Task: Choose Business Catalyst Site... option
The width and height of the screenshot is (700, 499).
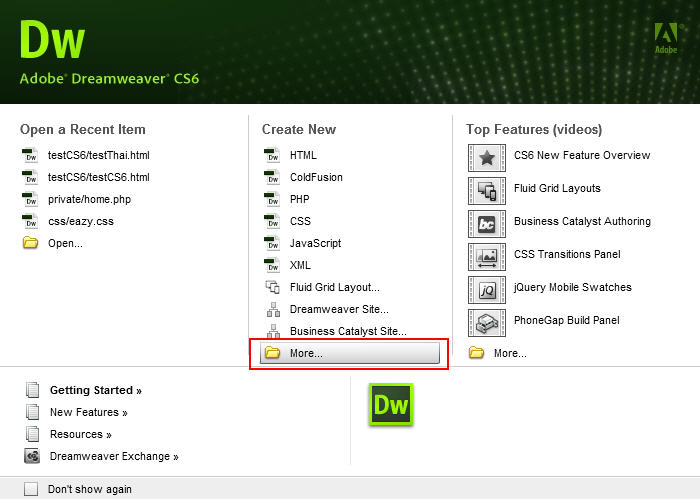Action: coord(348,331)
